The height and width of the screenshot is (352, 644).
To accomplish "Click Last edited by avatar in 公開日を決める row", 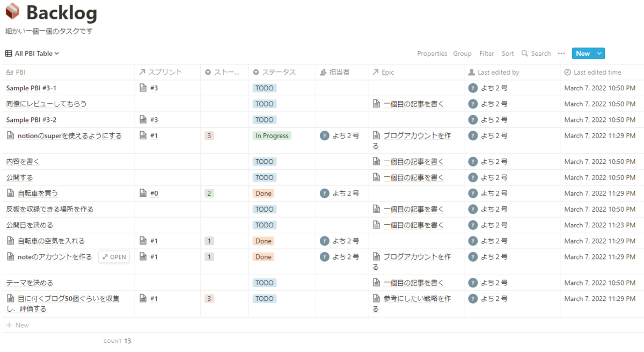I will point(473,225).
